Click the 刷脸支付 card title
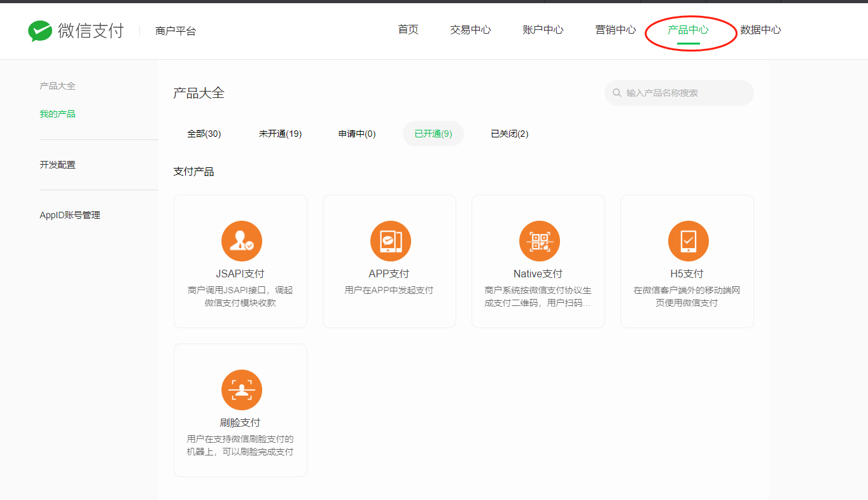The image size is (868, 500). pos(241,422)
